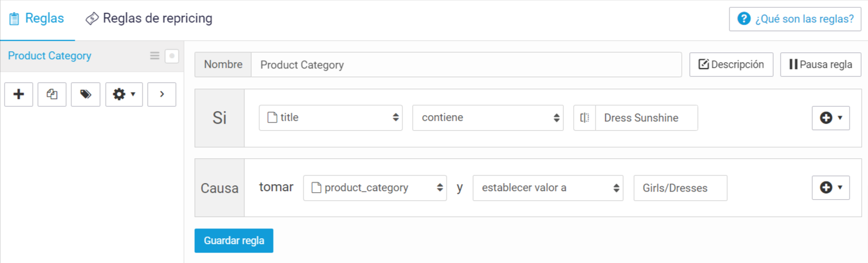Click the tags icon in rule toolbar
This screenshot has height=263, width=868.
click(86, 94)
